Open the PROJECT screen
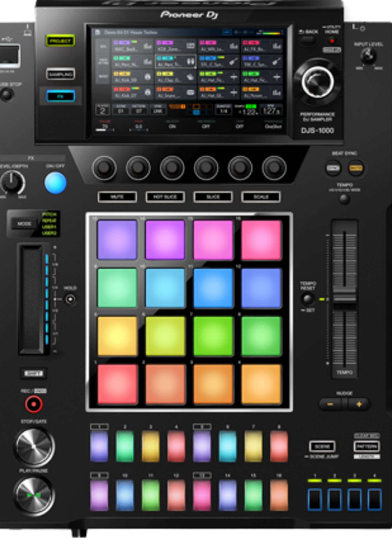The height and width of the screenshot is (549, 392). tap(60, 41)
